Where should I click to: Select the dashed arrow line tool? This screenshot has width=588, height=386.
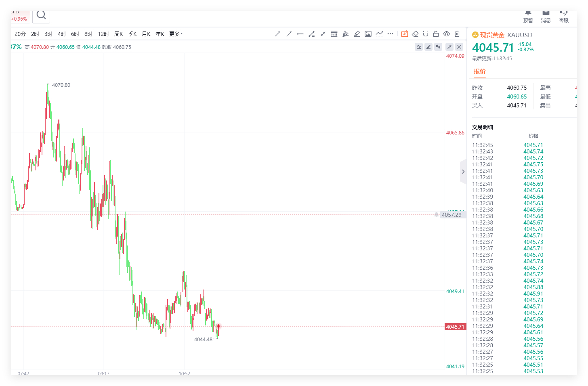[289, 34]
